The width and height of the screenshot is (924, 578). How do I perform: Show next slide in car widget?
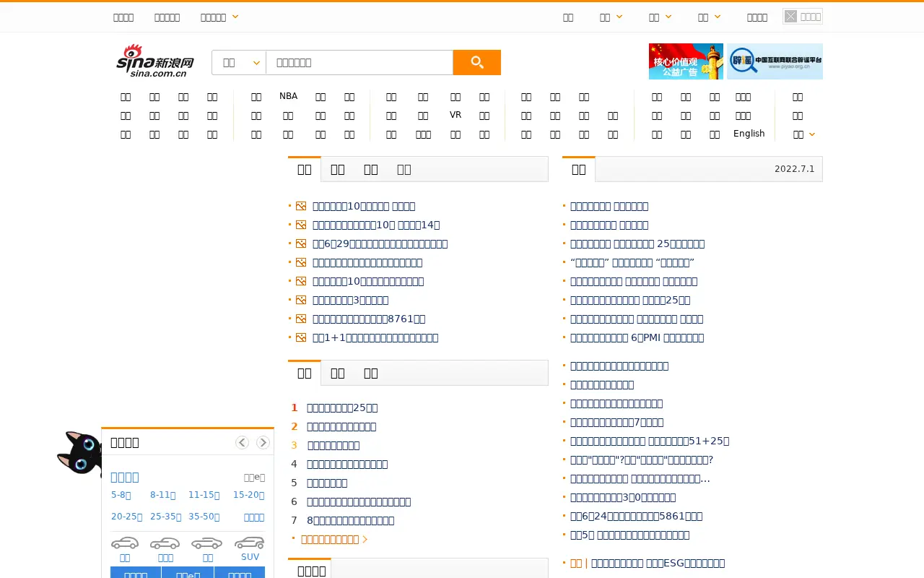(x=263, y=442)
